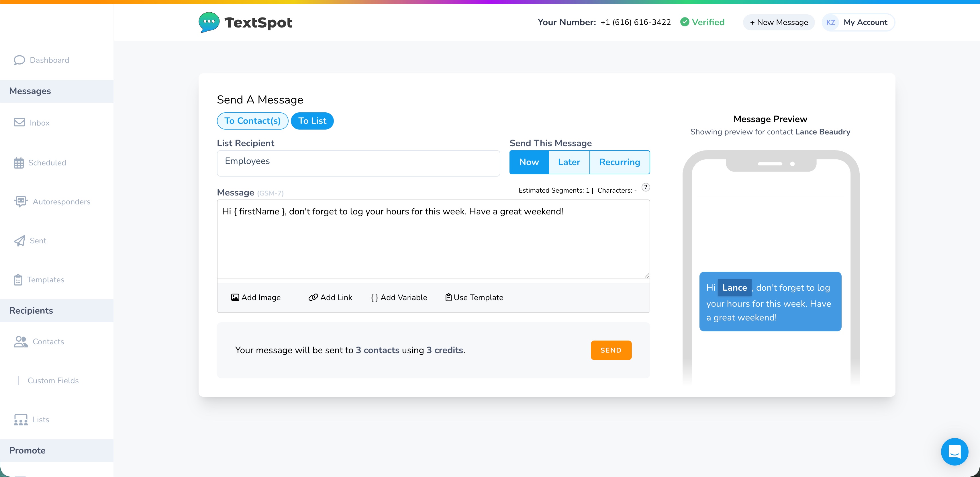This screenshot has height=477, width=980.
Task: Switch sending mode to To Contact(s)
Action: 252,121
